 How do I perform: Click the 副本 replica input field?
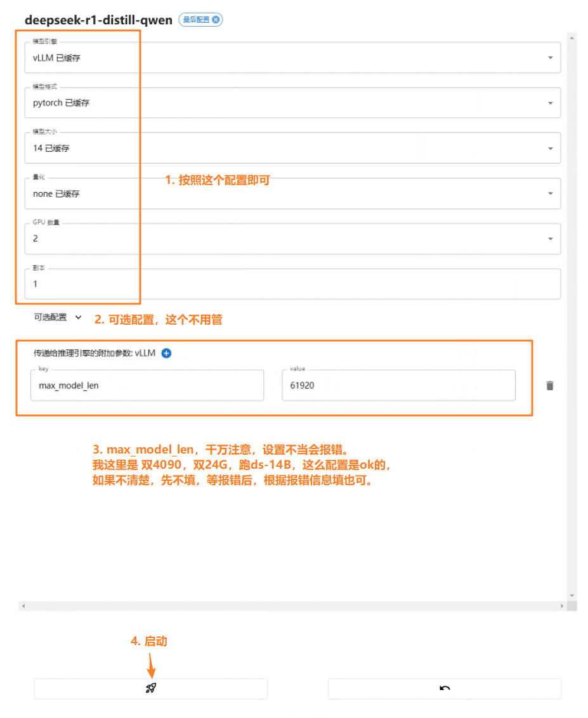pos(292,284)
